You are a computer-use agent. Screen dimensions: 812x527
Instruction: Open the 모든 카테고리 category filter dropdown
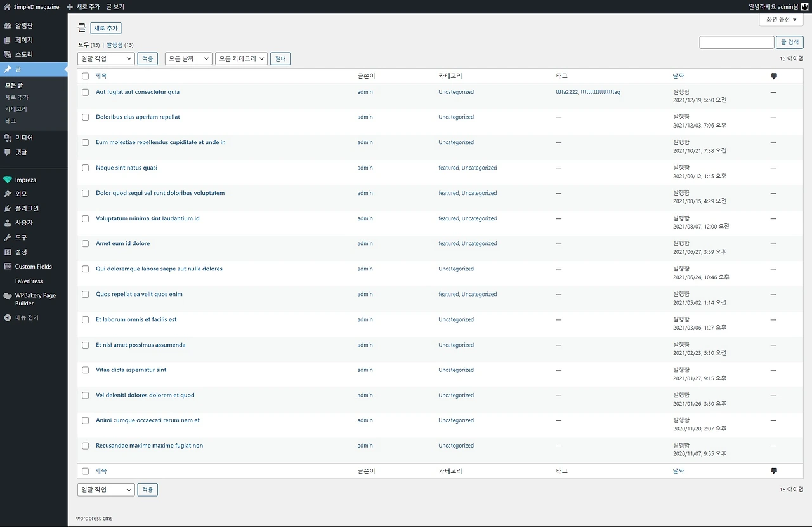coord(241,58)
